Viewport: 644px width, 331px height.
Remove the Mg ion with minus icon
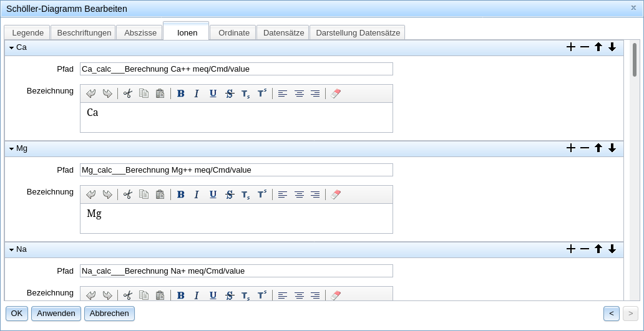(585, 148)
